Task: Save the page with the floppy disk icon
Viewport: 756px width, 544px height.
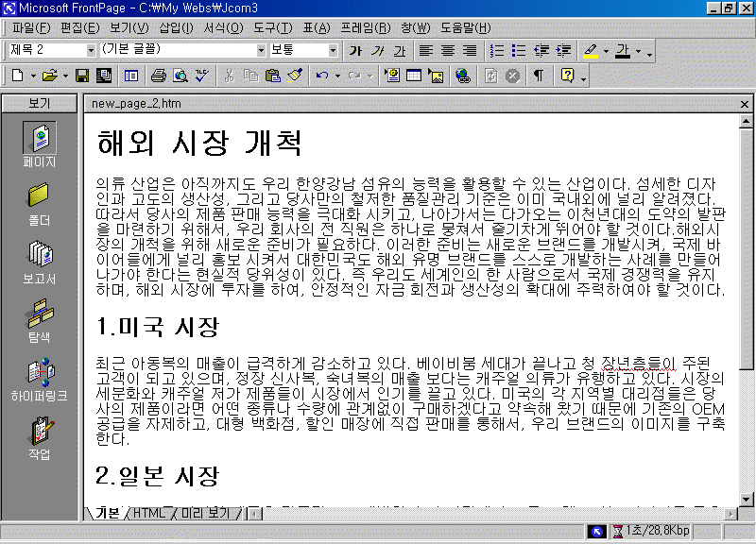Action: coord(82,76)
